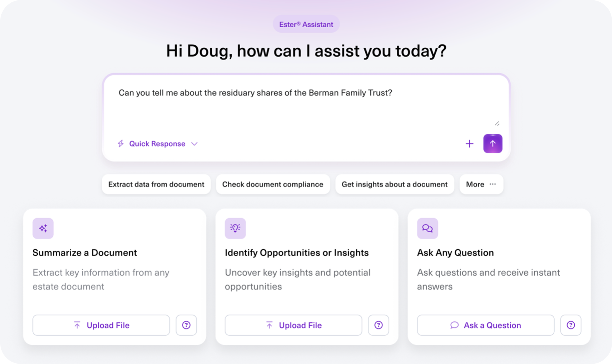612x364 pixels.
Task: Click the lightning bolt Quick Response icon
Action: 121,144
